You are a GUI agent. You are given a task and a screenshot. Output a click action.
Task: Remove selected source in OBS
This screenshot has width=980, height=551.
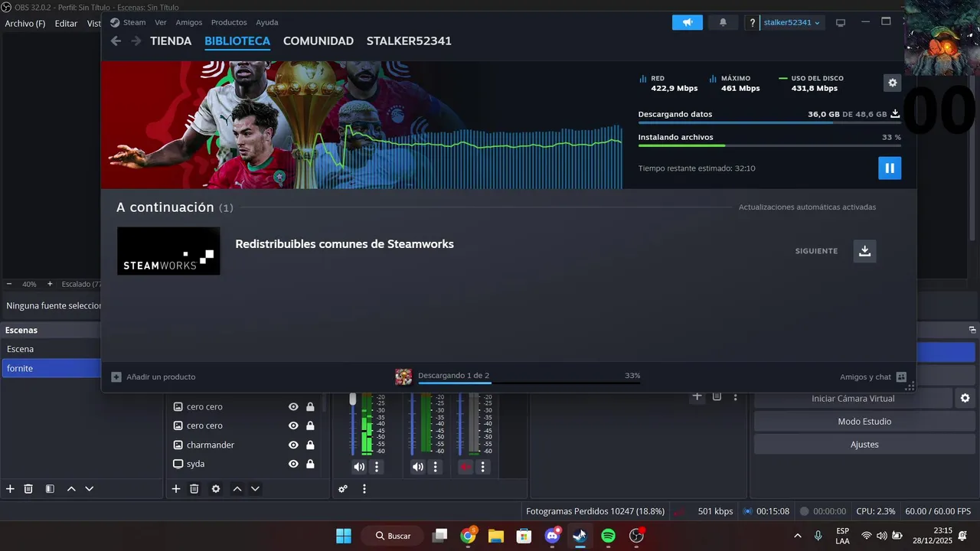point(194,488)
